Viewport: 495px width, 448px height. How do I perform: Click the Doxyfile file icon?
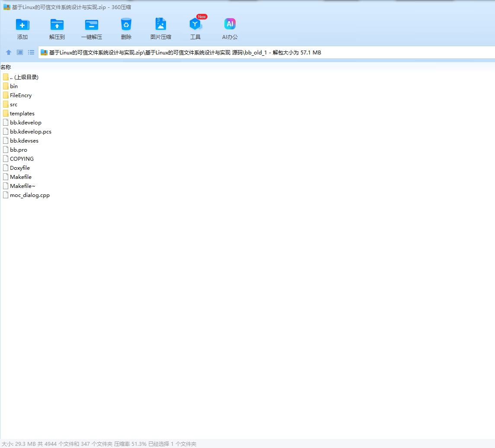(x=6, y=168)
